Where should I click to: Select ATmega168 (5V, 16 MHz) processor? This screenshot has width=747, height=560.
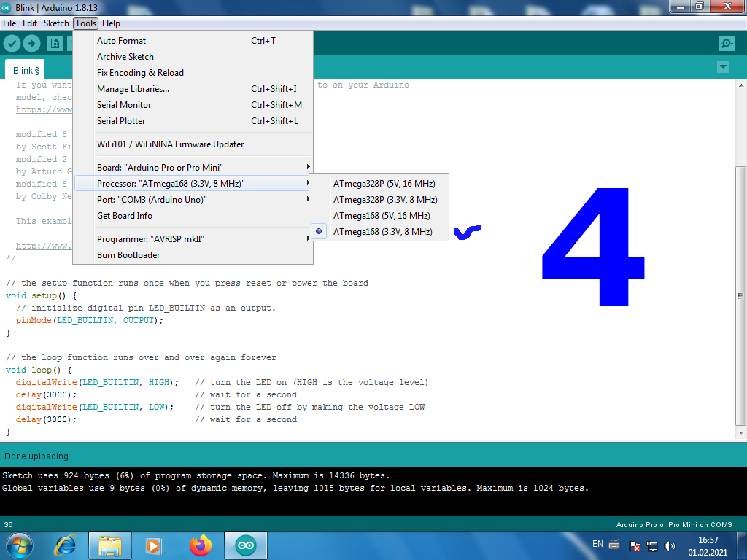pyautogui.click(x=379, y=216)
